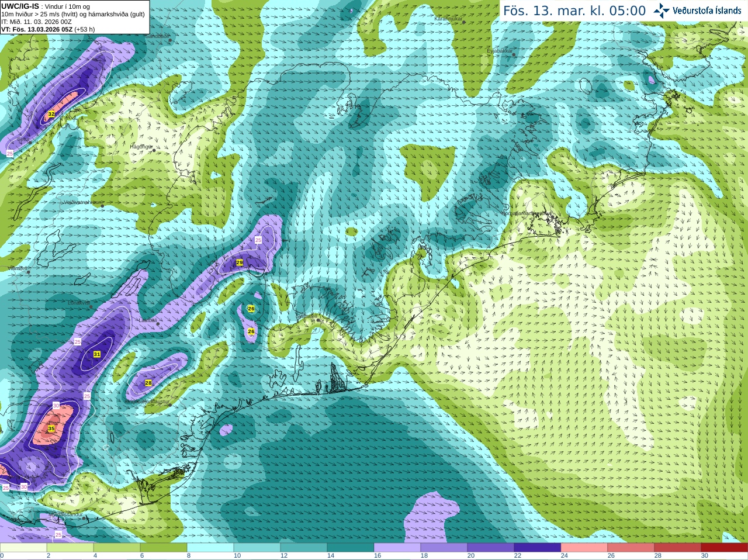Click the 6–8 m/s olive green legend swatch
This screenshot has width=748, height=560.
(164, 548)
